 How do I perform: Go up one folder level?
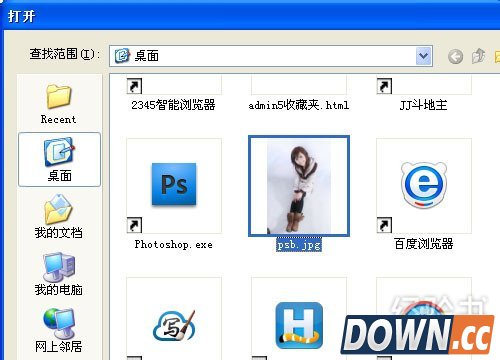[478, 56]
